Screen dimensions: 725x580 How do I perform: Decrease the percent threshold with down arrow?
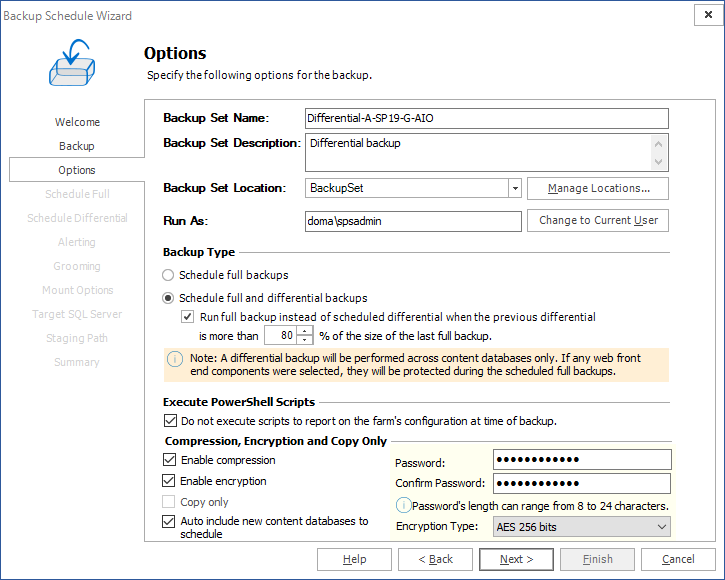(304, 340)
